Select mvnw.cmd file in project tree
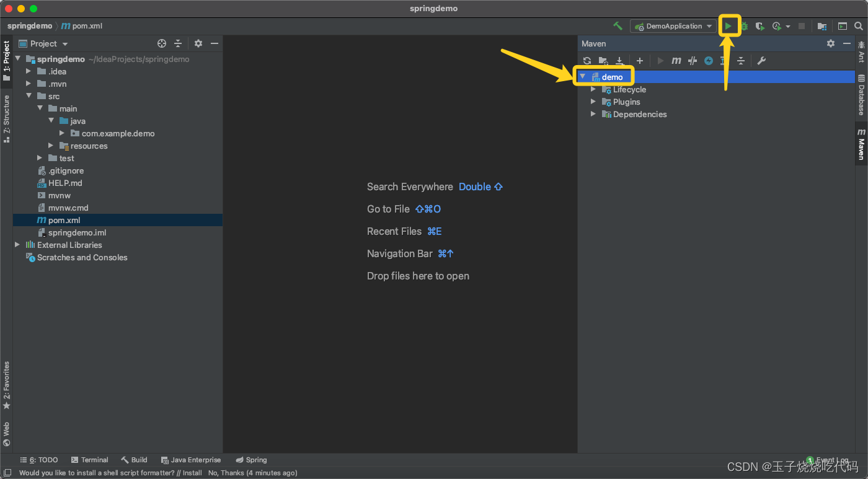The image size is (868, 479). click(118, 208)
